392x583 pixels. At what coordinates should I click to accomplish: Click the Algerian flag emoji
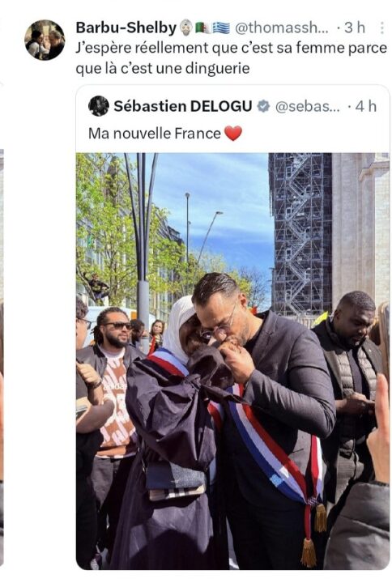tap(202, 28)
